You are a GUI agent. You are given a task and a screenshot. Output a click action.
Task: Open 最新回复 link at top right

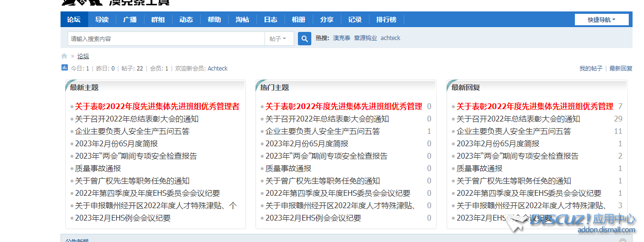coord(621,69)
